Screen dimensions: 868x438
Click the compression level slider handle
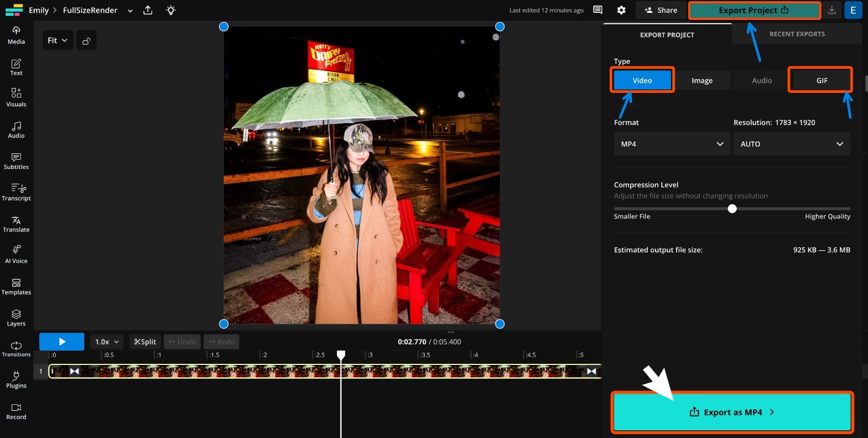732,209
